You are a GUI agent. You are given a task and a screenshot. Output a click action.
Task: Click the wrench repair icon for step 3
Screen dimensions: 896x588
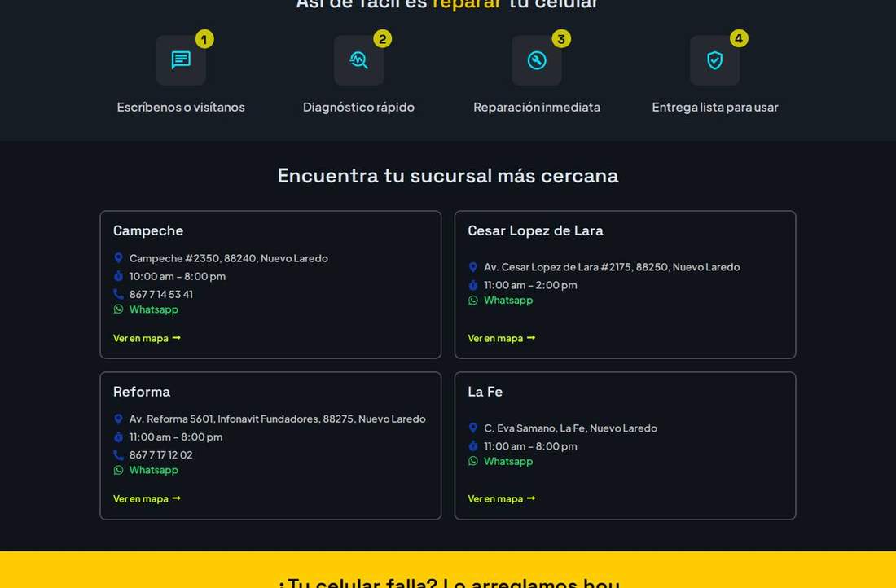(537, 60)
